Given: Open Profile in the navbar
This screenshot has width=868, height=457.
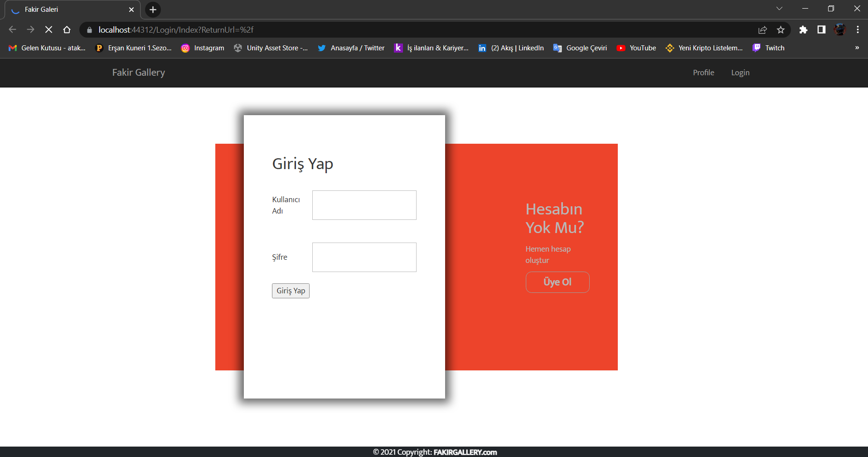Looking at the screenshot, I should pos(703,73).
